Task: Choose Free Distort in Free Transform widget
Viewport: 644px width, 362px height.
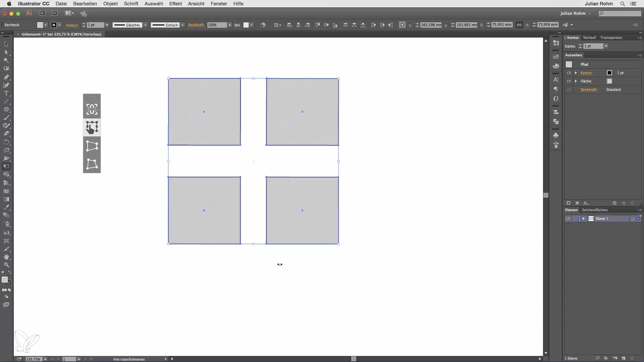Action: [92, 164]
